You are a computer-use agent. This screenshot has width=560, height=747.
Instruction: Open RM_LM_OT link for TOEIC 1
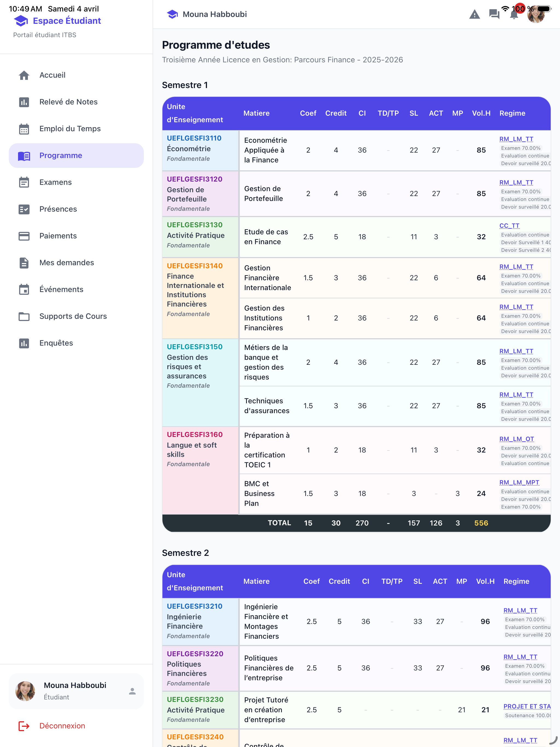[x=517, y=439]
